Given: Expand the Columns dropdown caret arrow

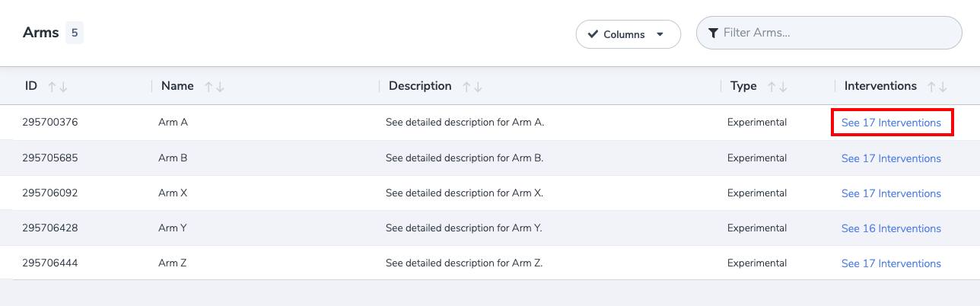Looking at the screenshot, I should (x=660, y=34).
